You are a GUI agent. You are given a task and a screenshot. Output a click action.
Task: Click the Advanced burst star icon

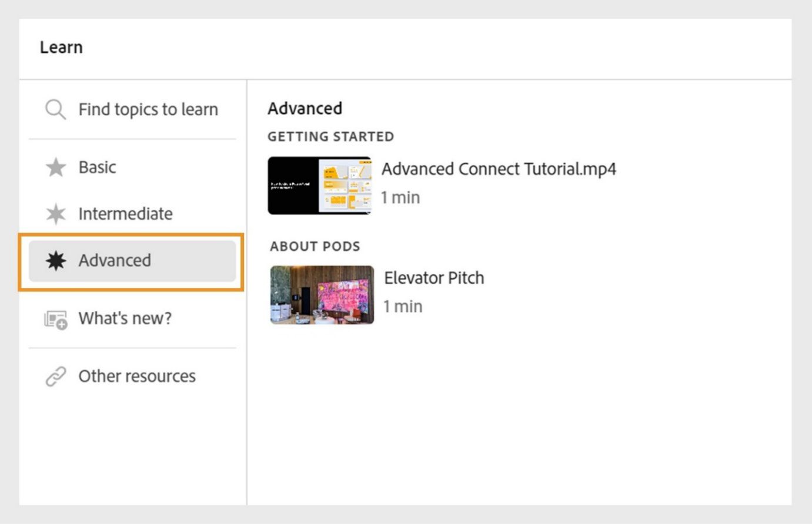[56, 260]
